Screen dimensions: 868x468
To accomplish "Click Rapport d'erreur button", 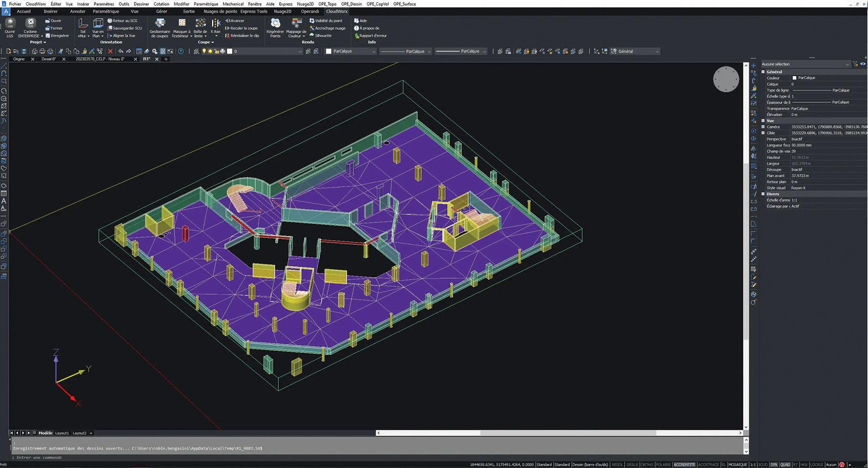I will coord(370,36).
